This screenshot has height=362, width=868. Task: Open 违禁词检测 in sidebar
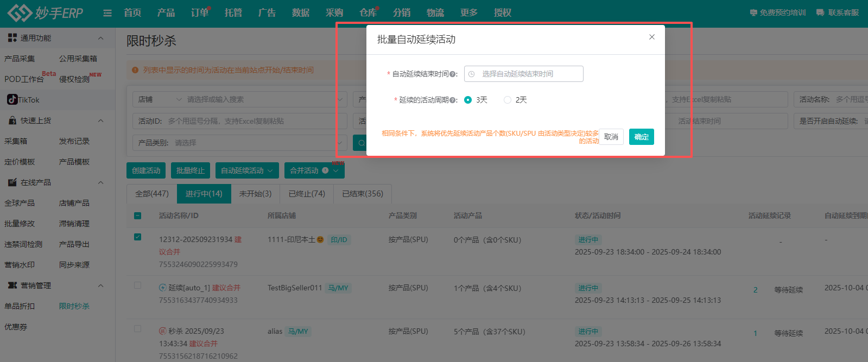coord(23,244)
